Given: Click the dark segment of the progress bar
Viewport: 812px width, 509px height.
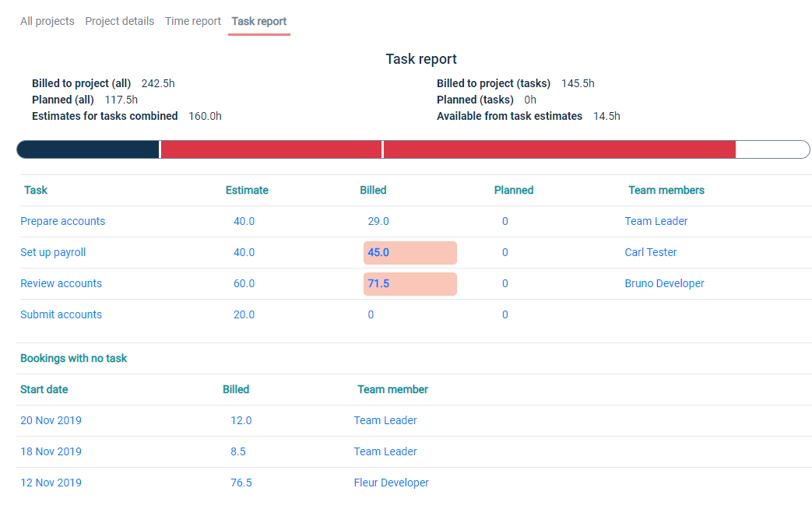Looking at the screenshot, I should pos(86,149).
